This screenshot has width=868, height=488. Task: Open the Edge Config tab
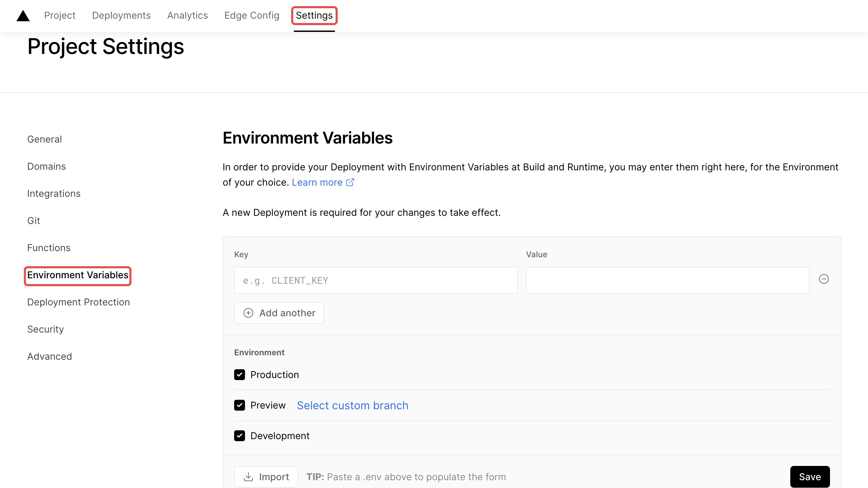[252, 16]
